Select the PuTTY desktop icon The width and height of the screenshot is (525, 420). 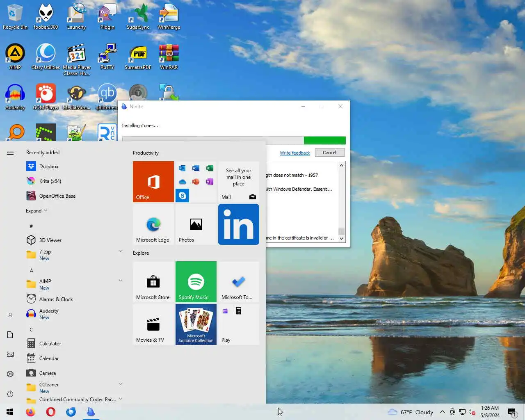(x=107, y=57)
